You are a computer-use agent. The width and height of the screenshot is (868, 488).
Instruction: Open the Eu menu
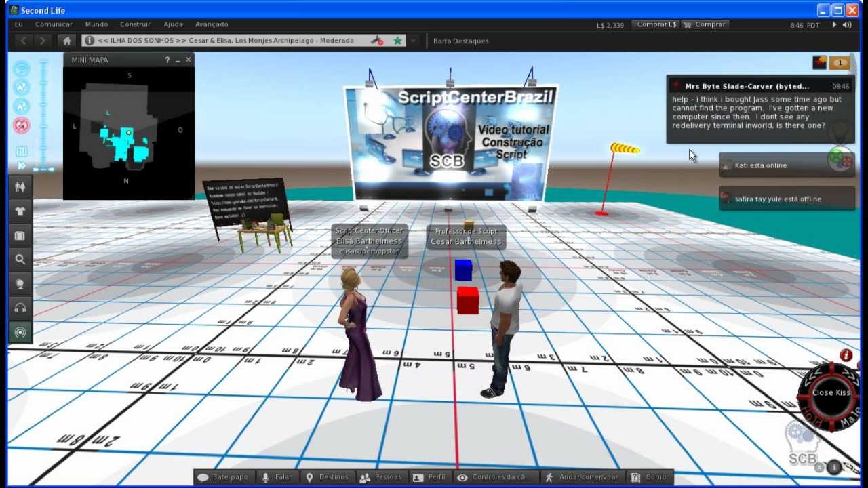pyautogui.click(x=19, y=24)
